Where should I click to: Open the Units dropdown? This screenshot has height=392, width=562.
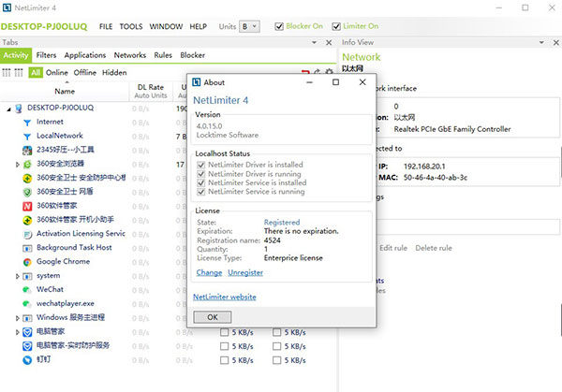(x=249, y=26)
